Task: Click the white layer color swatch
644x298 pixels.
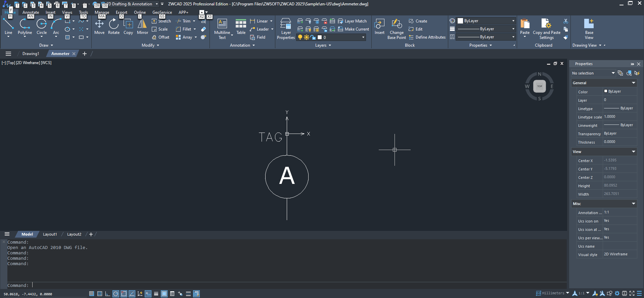Action: click(x=320, y=37)
